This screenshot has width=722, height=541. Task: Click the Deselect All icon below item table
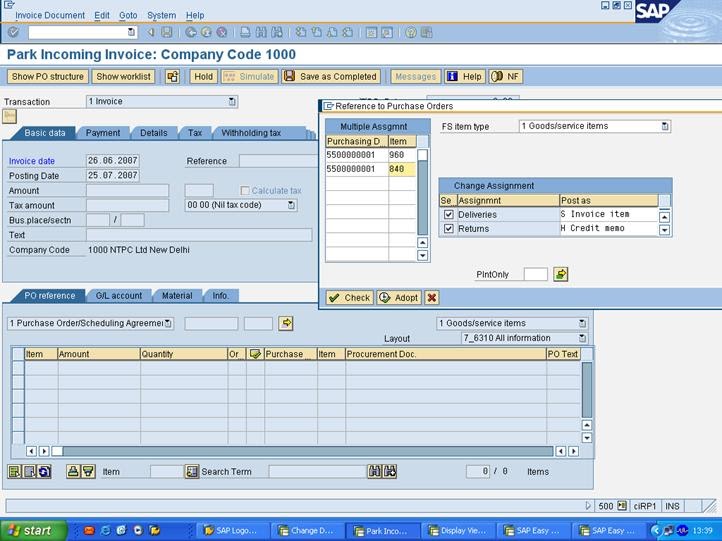tap(29, 471)
